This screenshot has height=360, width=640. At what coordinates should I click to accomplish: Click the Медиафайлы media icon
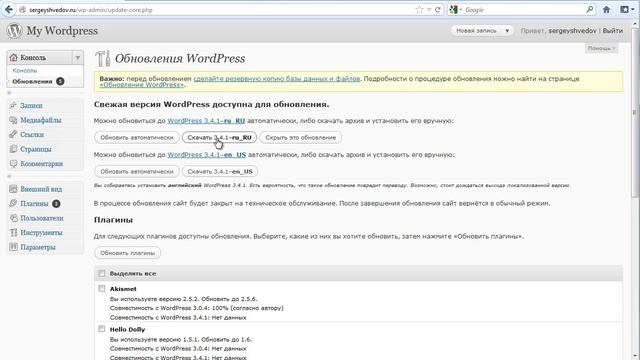13,120
